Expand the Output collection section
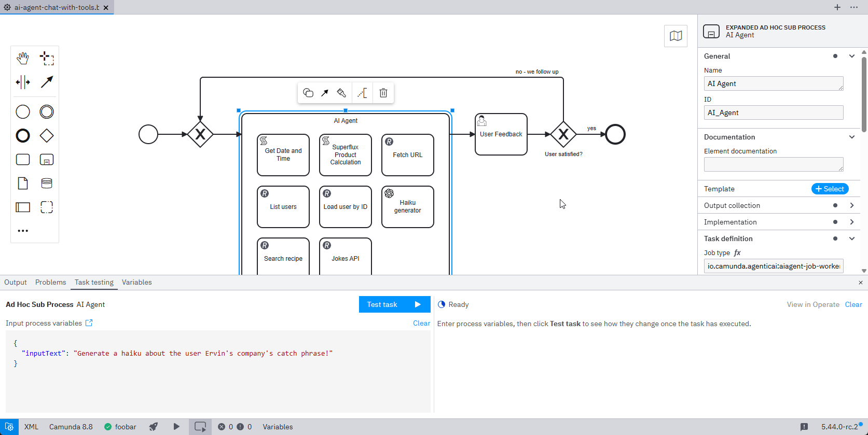Image resolution: width=868 pixels, height=435 pixels. [851, 205]
